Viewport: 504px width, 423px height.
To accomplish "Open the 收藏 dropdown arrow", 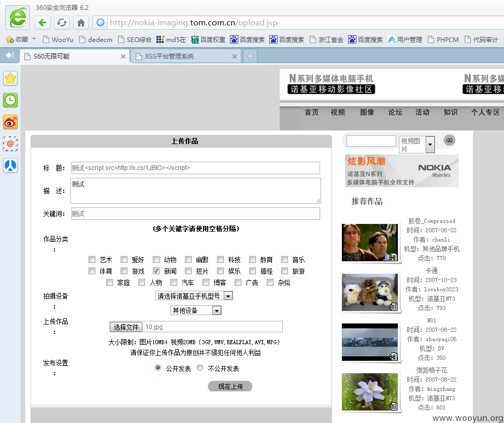I will tap(34, 39).
